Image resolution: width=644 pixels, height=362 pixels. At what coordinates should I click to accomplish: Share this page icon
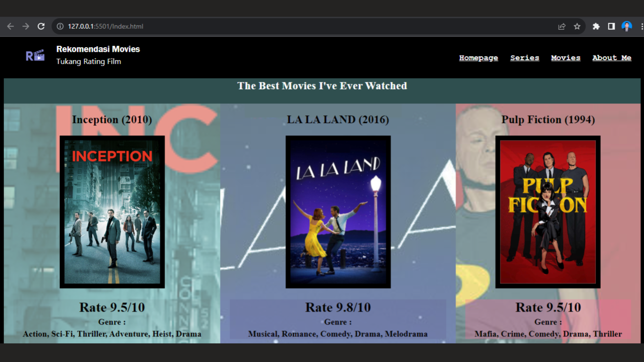click(x=562, y=26)
